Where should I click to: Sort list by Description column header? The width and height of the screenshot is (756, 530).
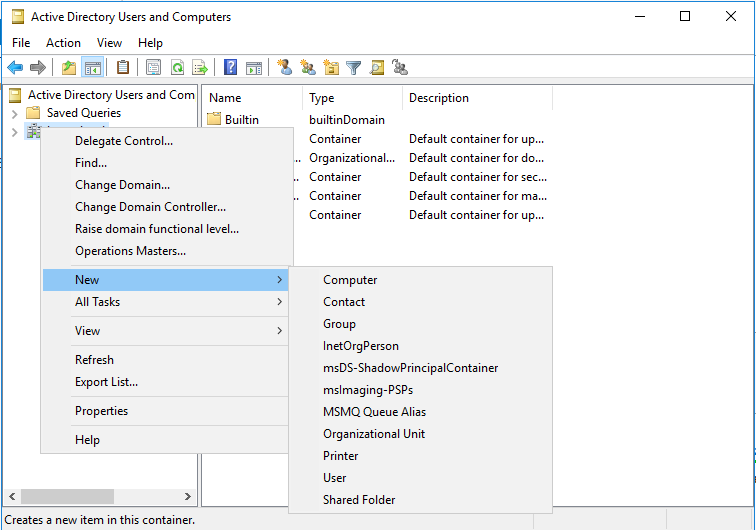477,98
